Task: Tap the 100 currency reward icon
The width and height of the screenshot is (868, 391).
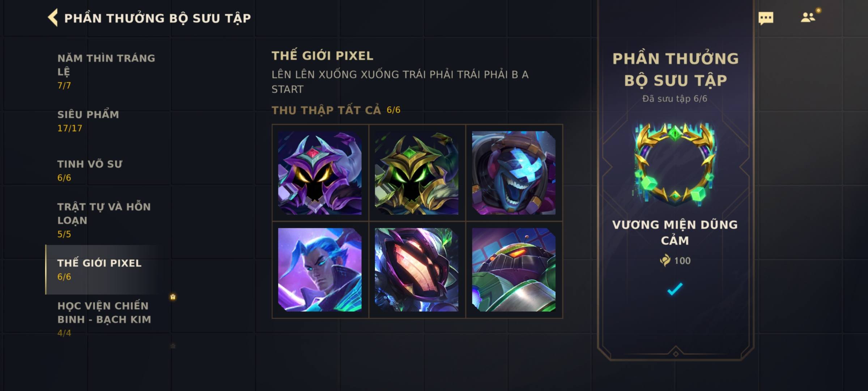Action: pyautogui.click(x=665, y=260)
